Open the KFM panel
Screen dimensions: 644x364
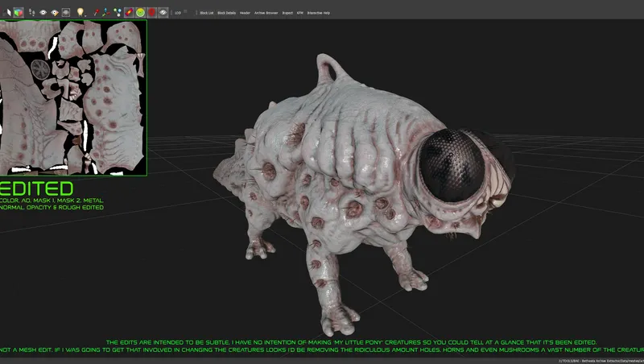[300, 13]
